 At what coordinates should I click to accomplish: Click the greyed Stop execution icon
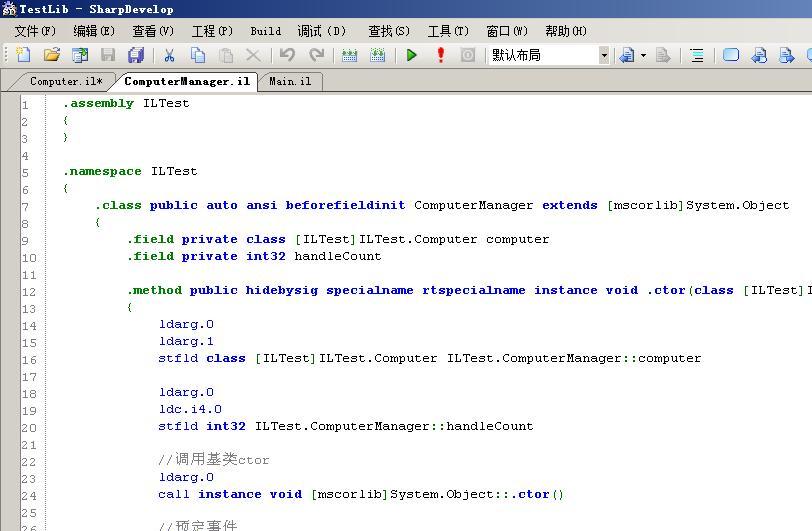[x=468, y=54]
